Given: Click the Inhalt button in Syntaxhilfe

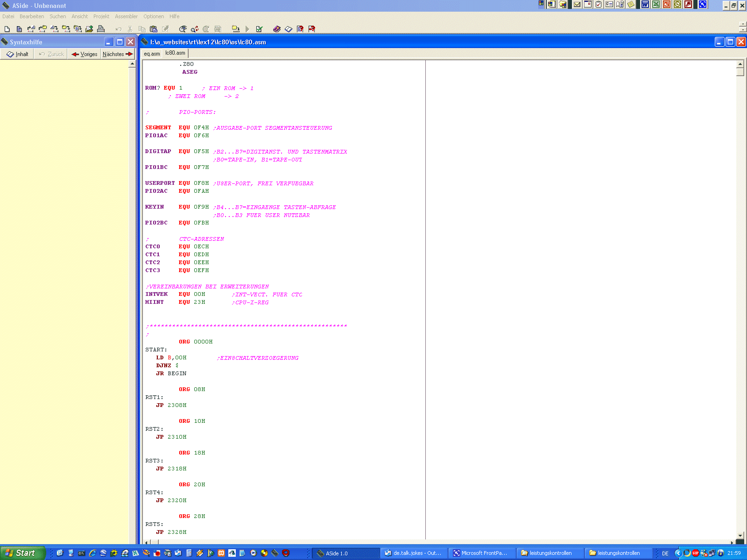Looking at the screenshot, I should point(18,54).
